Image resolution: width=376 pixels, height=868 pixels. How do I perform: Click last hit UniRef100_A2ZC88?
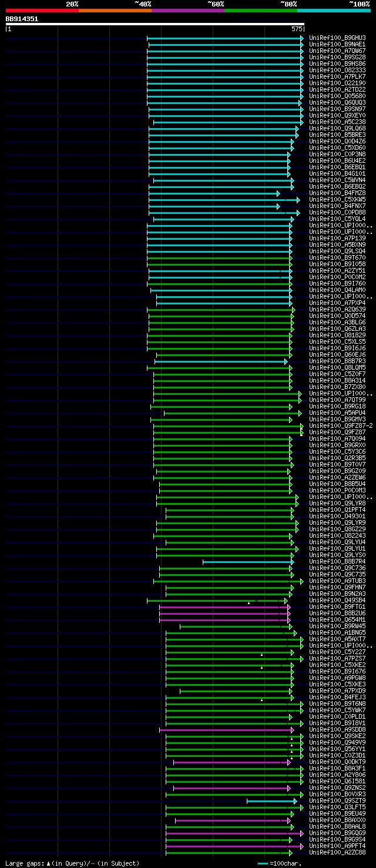(x=337, y=852)
